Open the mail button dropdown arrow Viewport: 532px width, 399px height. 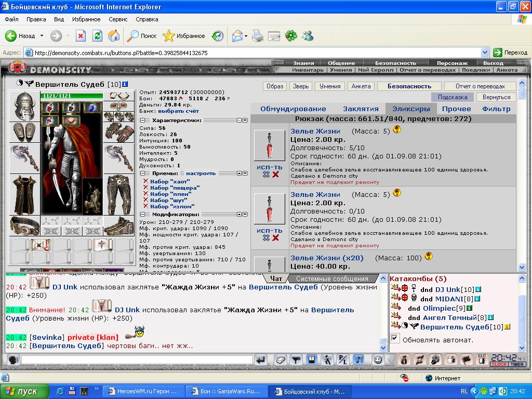[246, 36]
